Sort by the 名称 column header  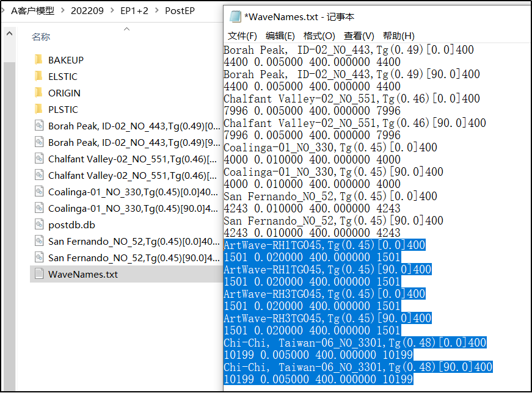click(x=41, y=37)
